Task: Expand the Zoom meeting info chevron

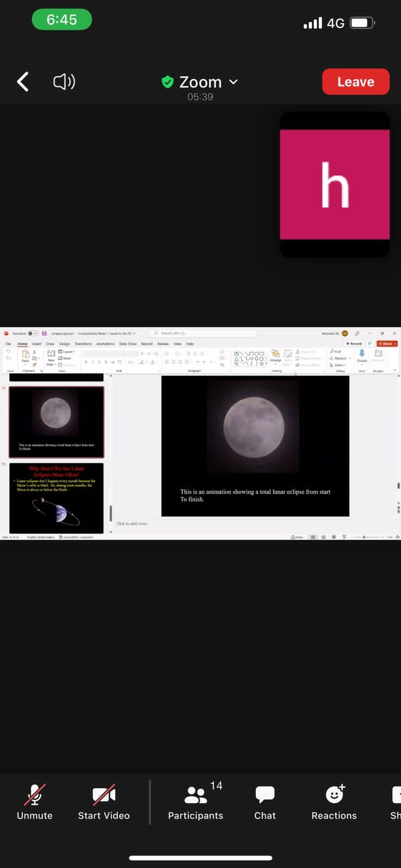Action: tap(234, 82)
